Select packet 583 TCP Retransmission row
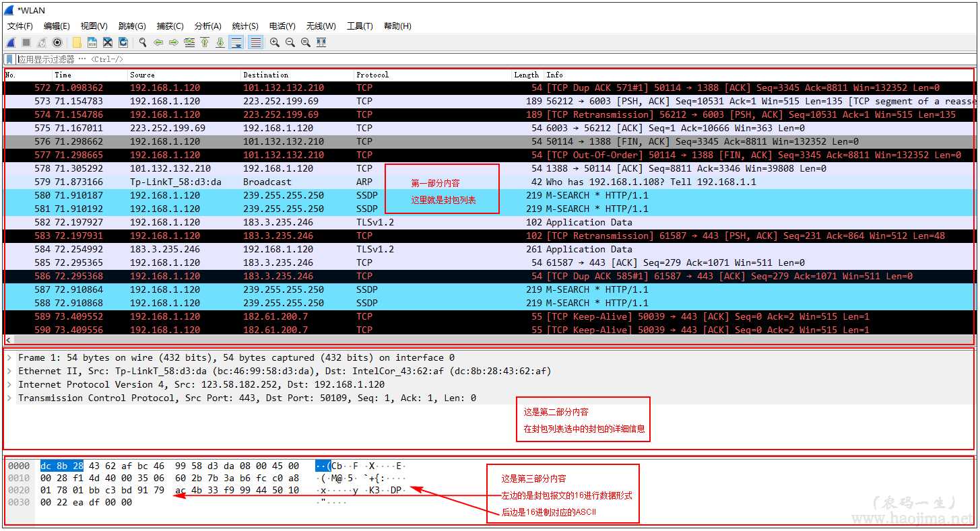The image size is (980, 531). pyautogui.click(x=489, y=236)
